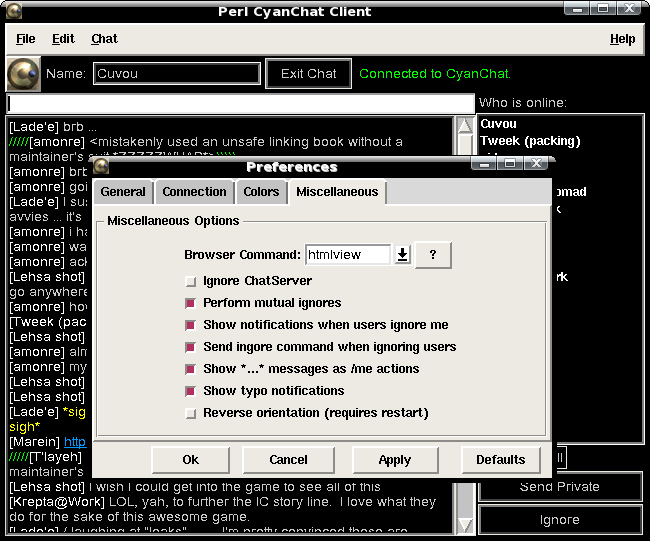Image resolution: width=650 pixels, height=541 pixels.
Task: Click the Name field containing Cuvou
Action: coord(177,74)
